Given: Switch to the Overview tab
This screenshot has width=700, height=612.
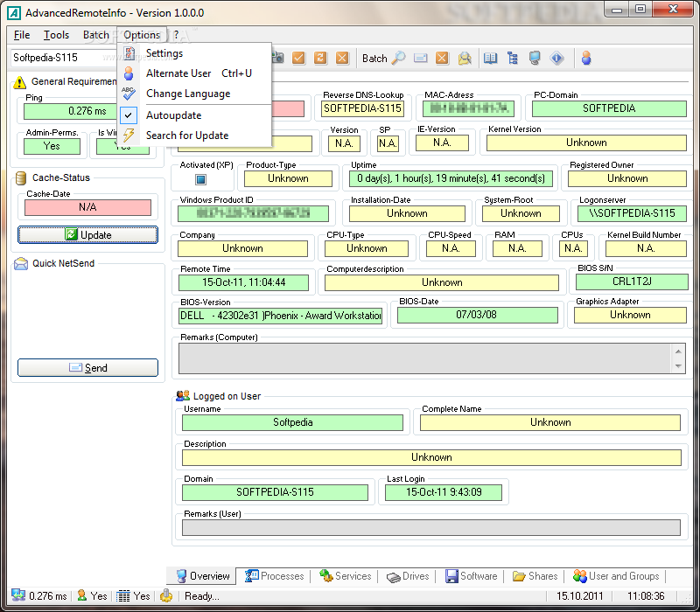Looking at the screenshot, I should pyautogui.click(x=203, y=576).
